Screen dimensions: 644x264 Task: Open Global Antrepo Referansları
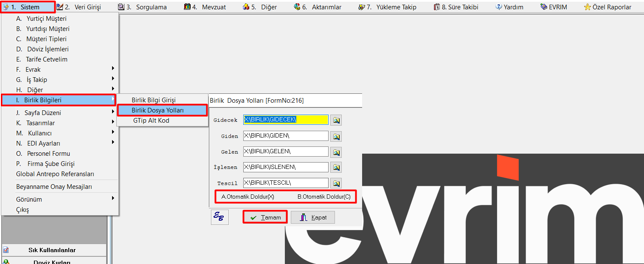(x=60, y=174)
